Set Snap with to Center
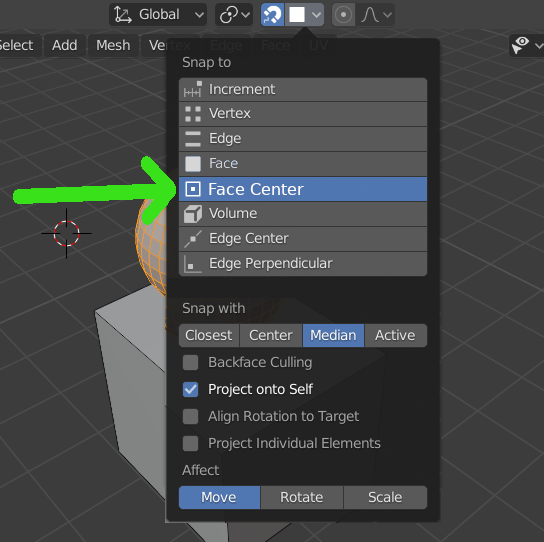 [x=271, y=336]
